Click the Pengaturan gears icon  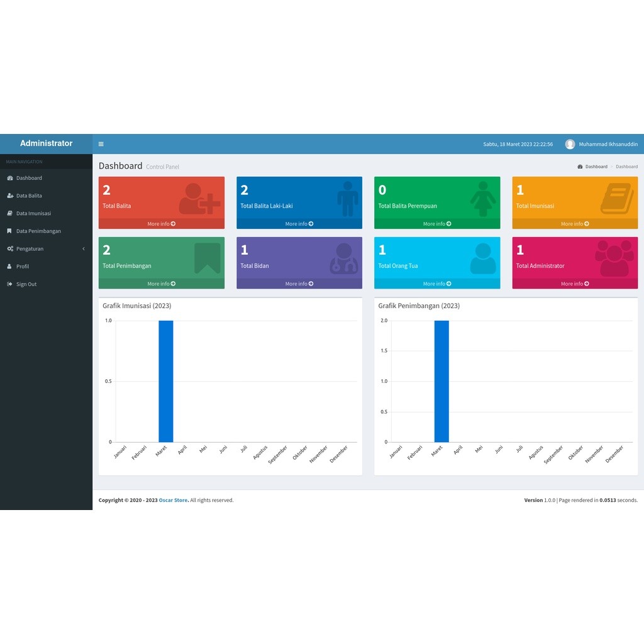coord(10,248)
